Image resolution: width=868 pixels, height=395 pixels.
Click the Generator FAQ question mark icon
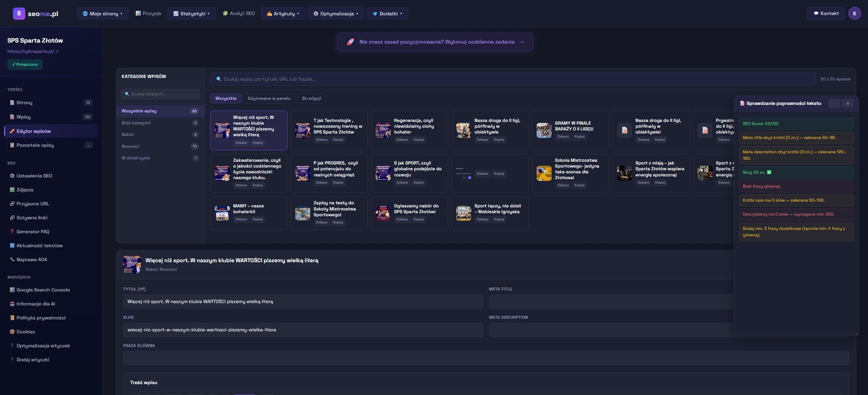pos(12,232)
